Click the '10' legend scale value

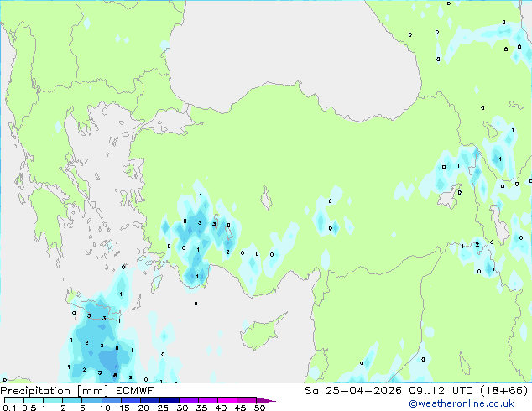[x=105, y=408]
